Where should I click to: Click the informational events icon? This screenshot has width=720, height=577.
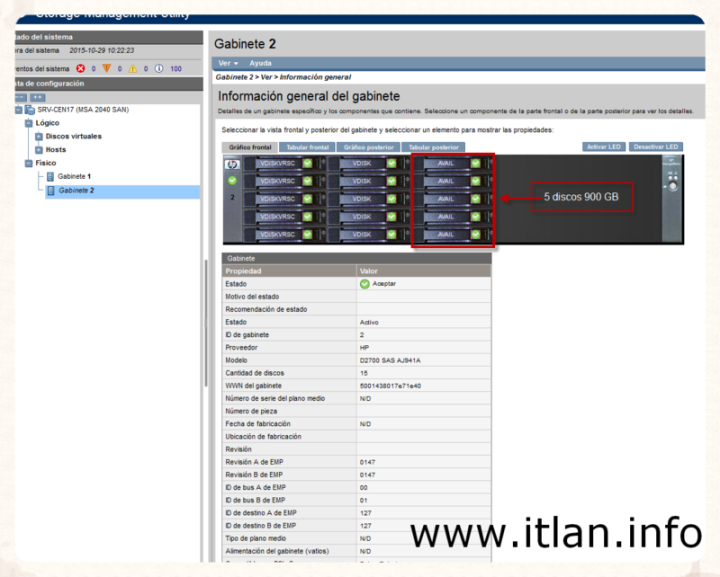(159, 69)
